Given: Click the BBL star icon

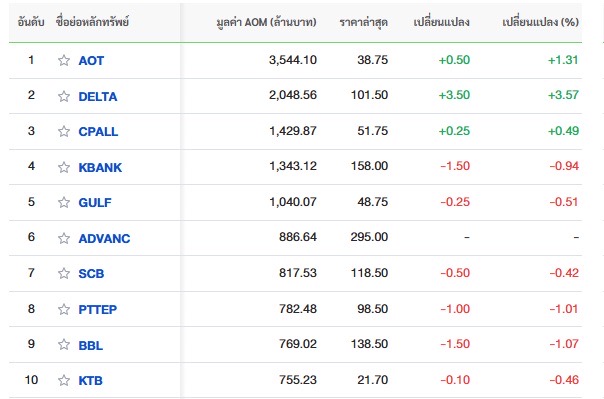Looking at the screenshot, I should click(64, 344).
